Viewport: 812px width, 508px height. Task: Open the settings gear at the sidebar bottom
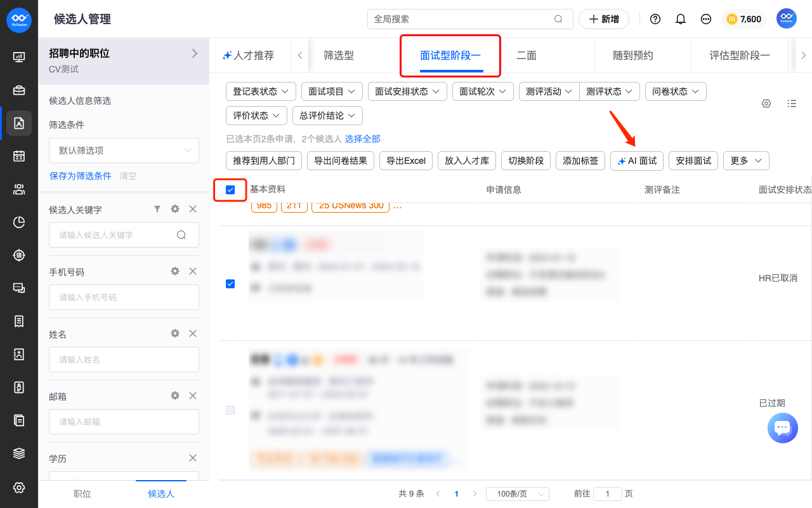[19, 488]
